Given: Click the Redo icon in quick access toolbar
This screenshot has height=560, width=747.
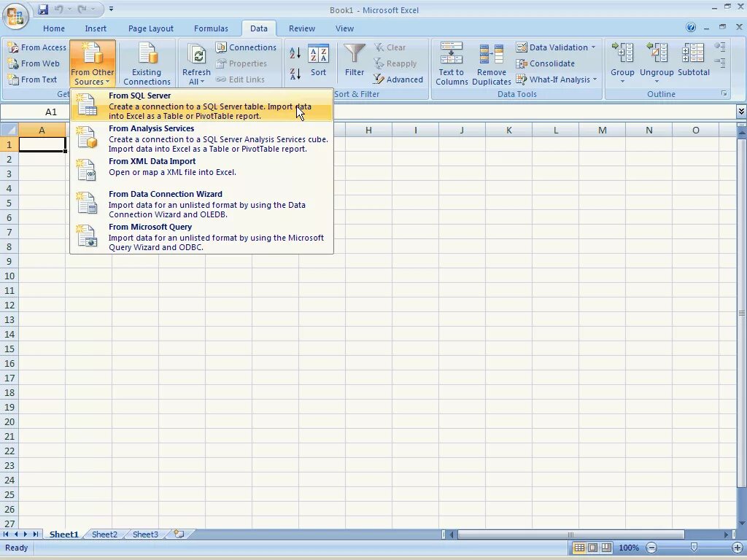Looking at the screenshot, I should click(x=82, y=9).
